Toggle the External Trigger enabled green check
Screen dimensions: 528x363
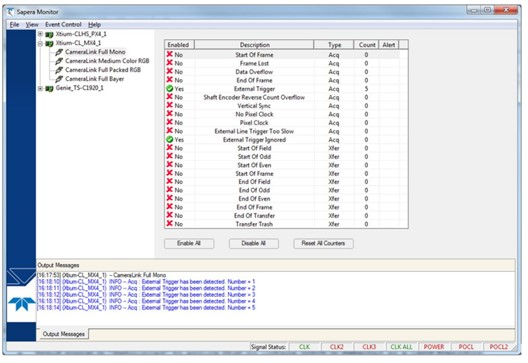169,89
